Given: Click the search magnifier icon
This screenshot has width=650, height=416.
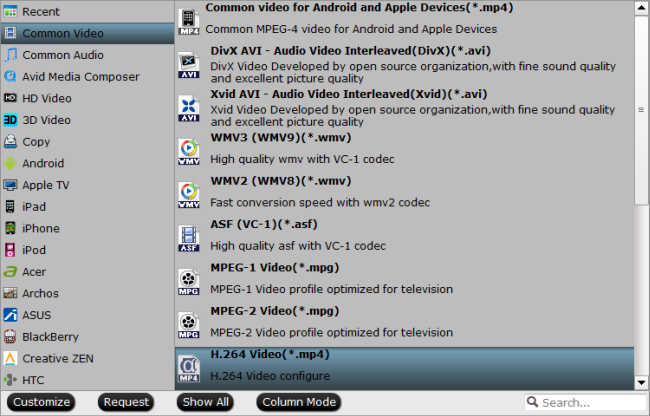Looking at the screenshot, I should [x=532, y=402].
